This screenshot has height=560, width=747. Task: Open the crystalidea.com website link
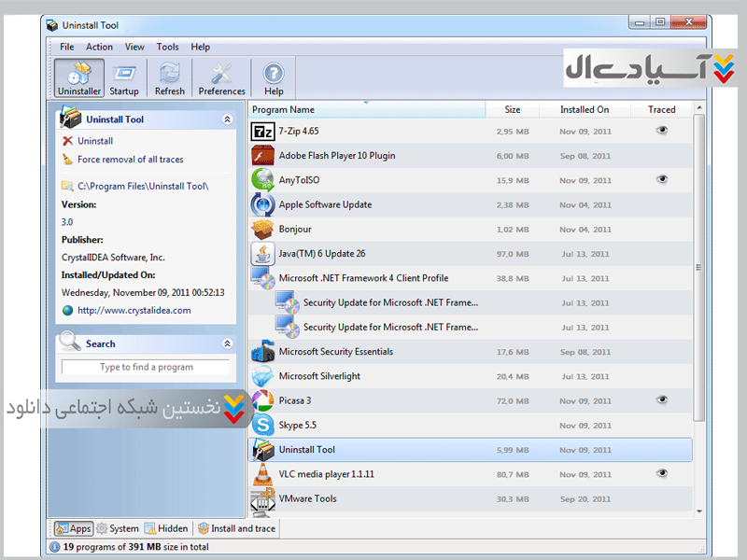[x=134, y=311]
